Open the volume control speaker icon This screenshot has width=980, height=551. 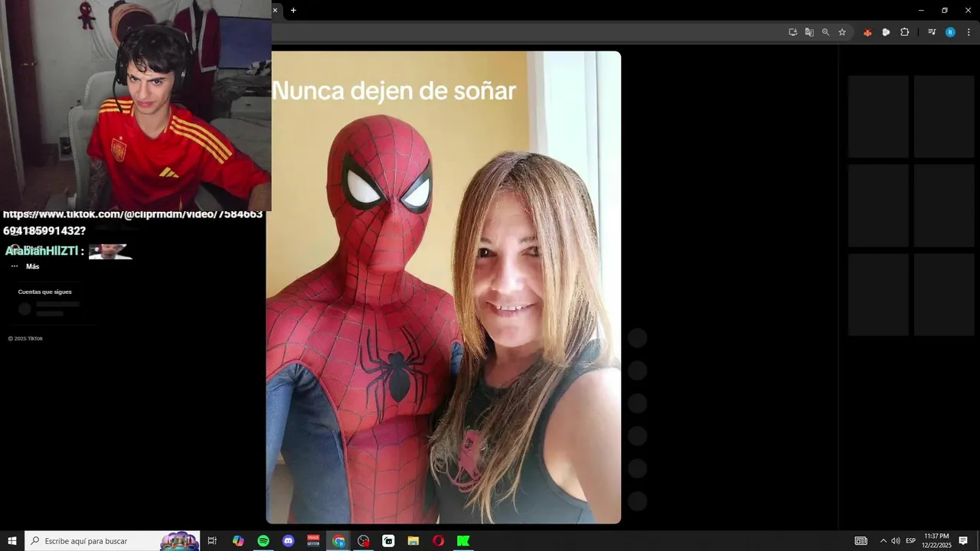pos(896,541)
